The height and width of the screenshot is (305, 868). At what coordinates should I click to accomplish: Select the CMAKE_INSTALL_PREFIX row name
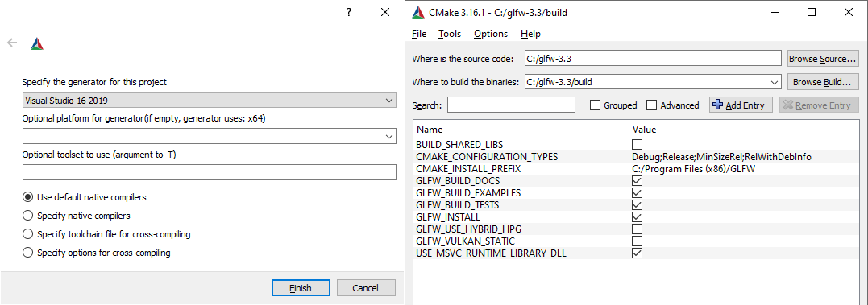468,169
